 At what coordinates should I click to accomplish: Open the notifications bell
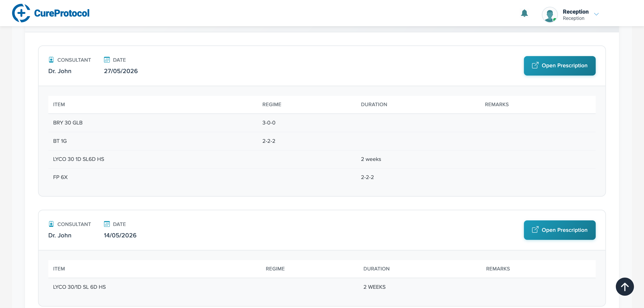tap(524, 13)
